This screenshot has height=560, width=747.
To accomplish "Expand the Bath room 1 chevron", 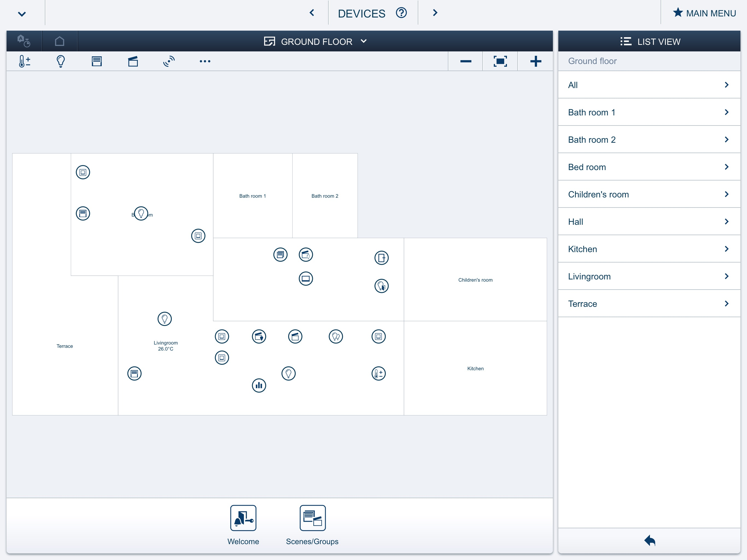I will tap(727, 112).
